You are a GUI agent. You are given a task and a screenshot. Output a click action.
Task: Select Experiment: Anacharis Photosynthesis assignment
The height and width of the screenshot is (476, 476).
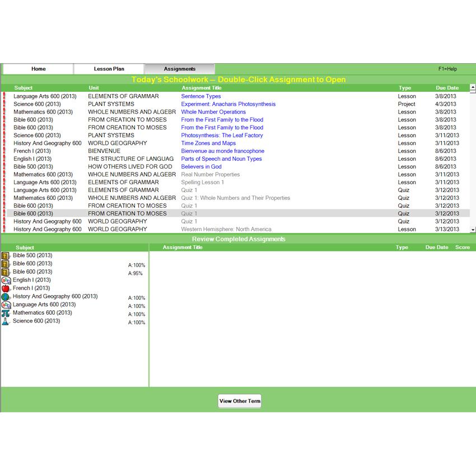[x=228, y=104]
